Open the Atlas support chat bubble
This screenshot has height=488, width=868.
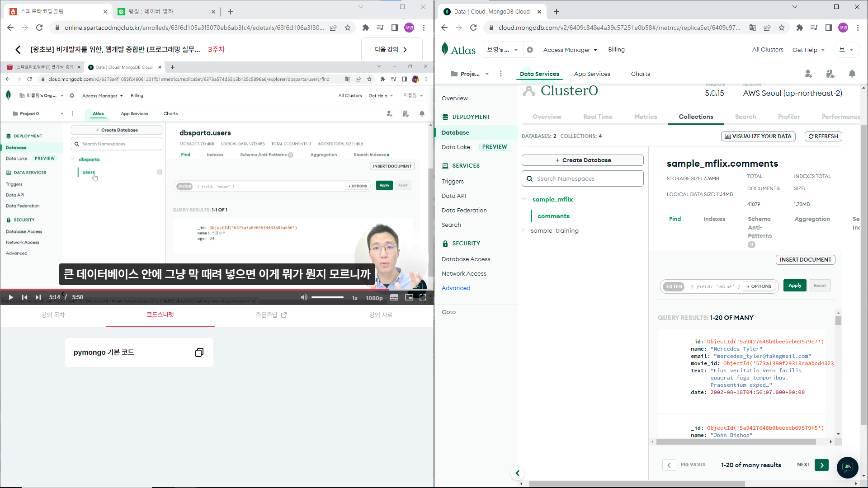(x=848, y=467)
